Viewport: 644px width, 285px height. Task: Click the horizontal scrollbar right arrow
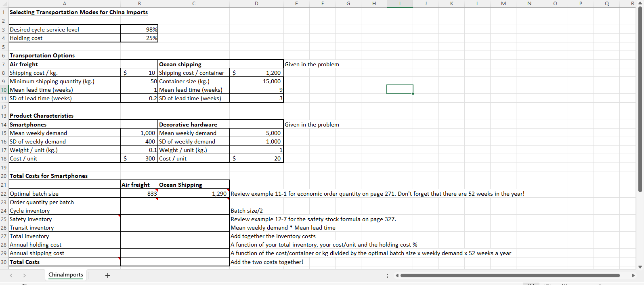[x=633, y=275]
